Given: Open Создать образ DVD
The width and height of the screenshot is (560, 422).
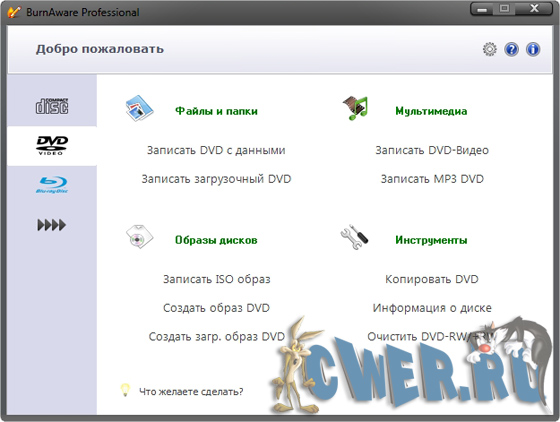Looking at the screenshot, I should (216, 308).
